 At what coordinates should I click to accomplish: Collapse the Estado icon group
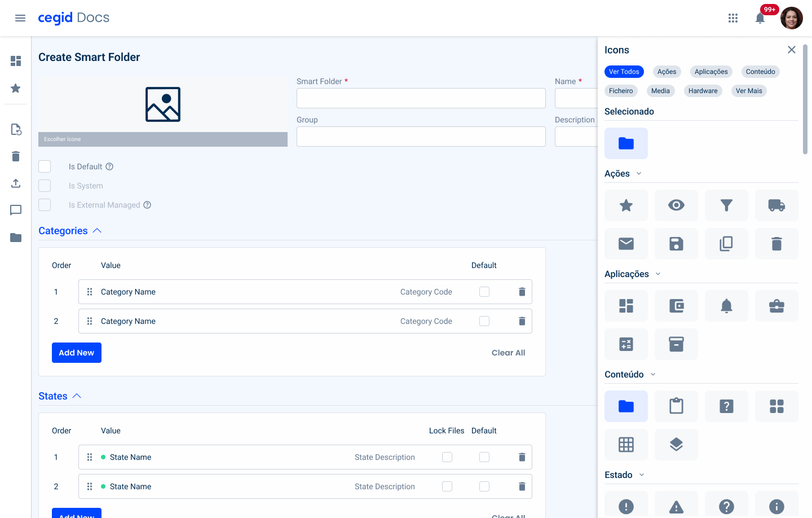click(642, 475)
